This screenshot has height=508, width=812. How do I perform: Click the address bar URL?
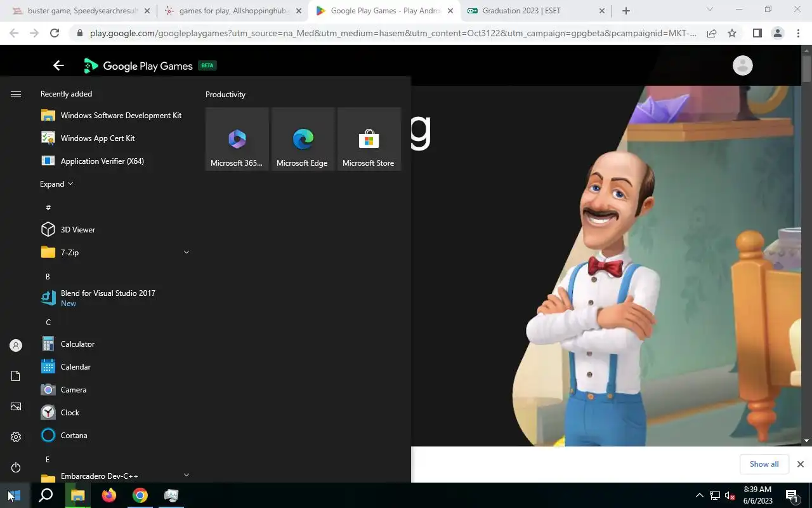393,33
